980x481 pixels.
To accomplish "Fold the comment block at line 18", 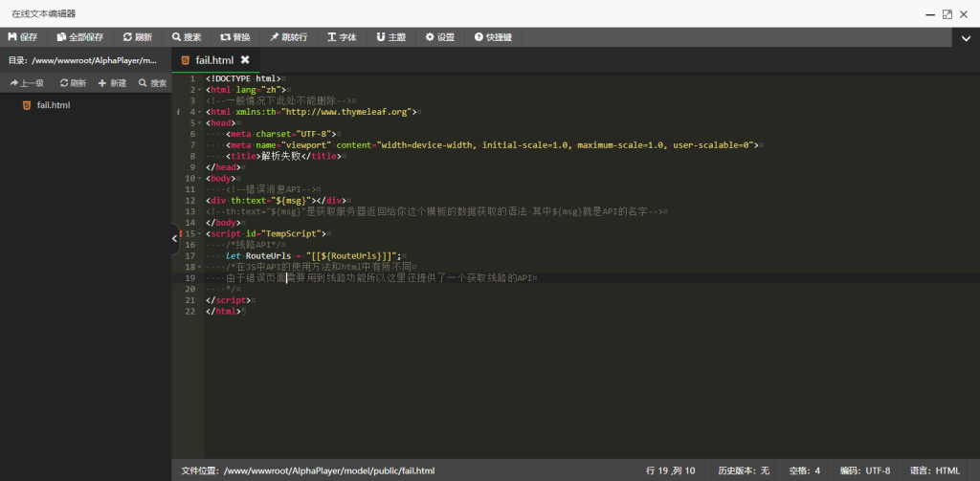I will coord(199,268).
